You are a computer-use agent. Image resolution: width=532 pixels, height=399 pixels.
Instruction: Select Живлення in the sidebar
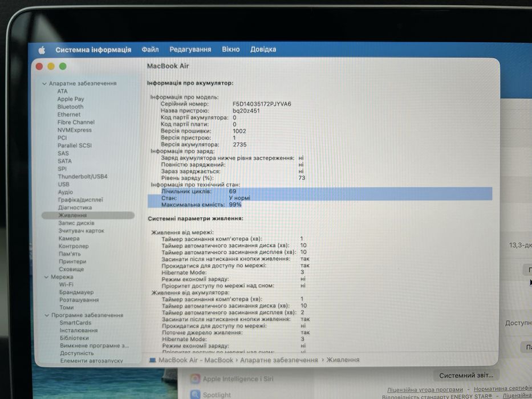[x=88, y=215]
